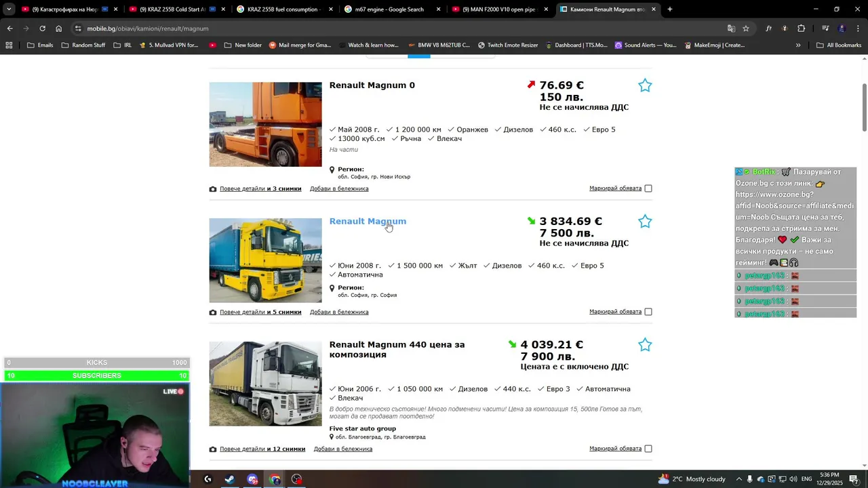Open the Windows notification center icon

854,479
